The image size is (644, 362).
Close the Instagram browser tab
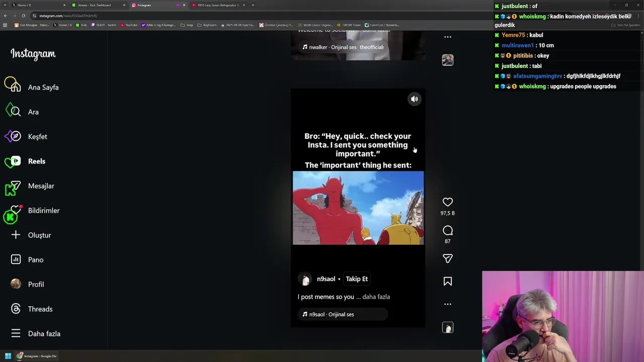(184, 5)
